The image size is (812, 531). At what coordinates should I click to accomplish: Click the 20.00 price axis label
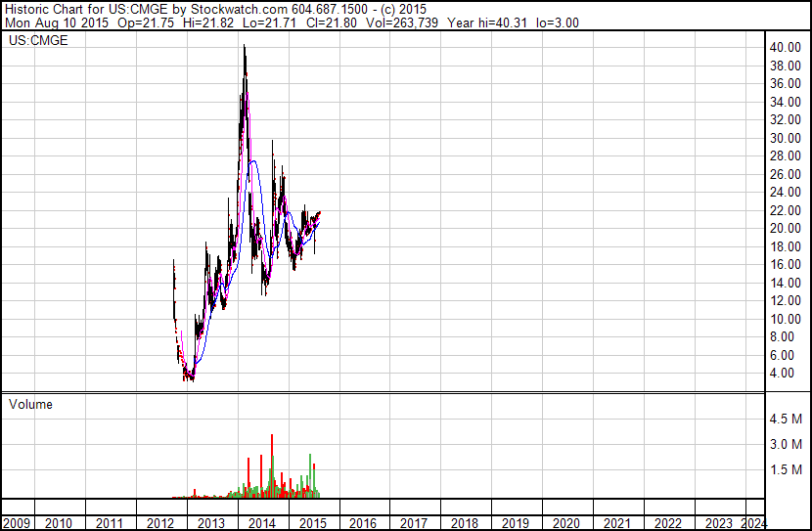click(x=785, y=228)
